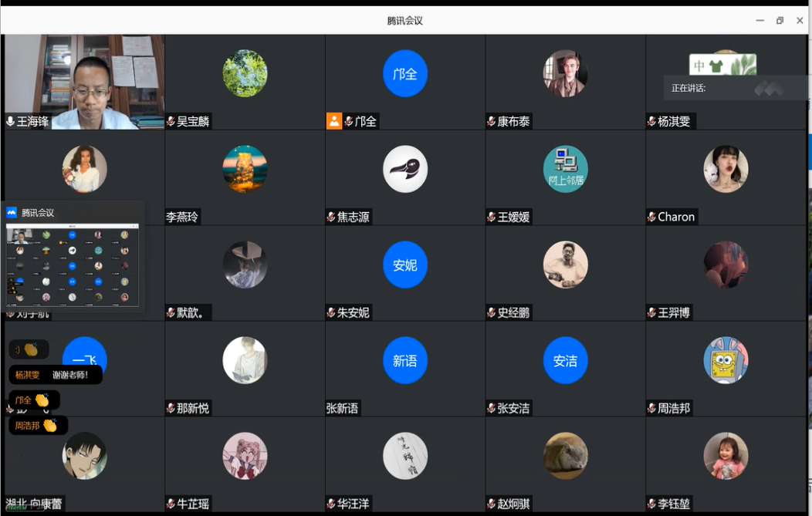Viewport: 812px width, 516px height.
Task: Select the 张新语 name label
Action: click(342, 408)
